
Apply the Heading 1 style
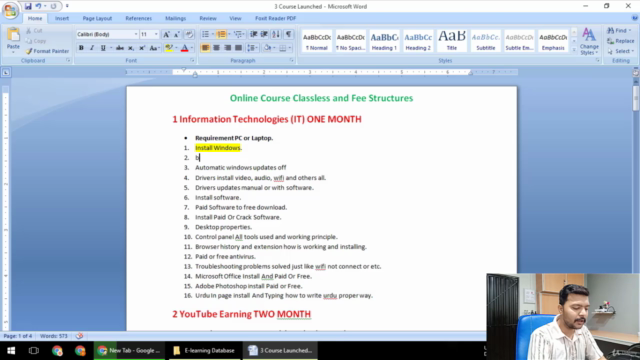click(384, 41)
